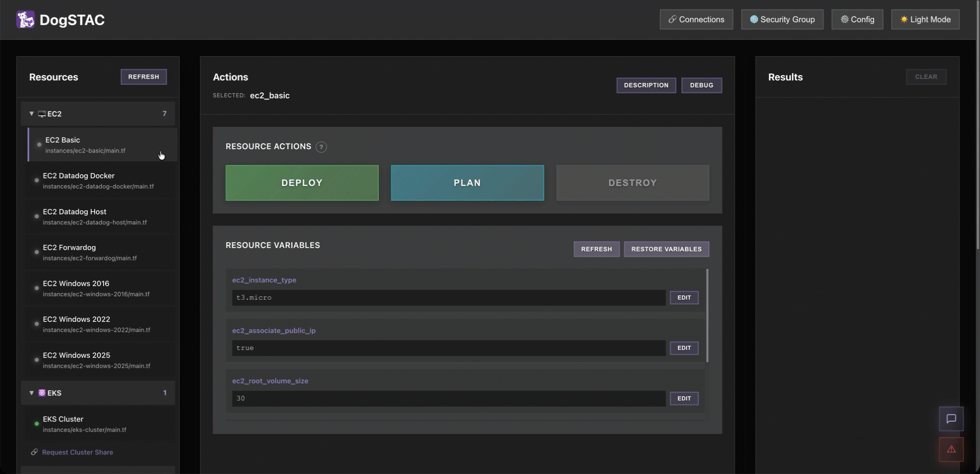Image resolution: width=980 pixels, height=474 pixels.
Task: Clear the Results panel
Action: (x=926, y=77)
